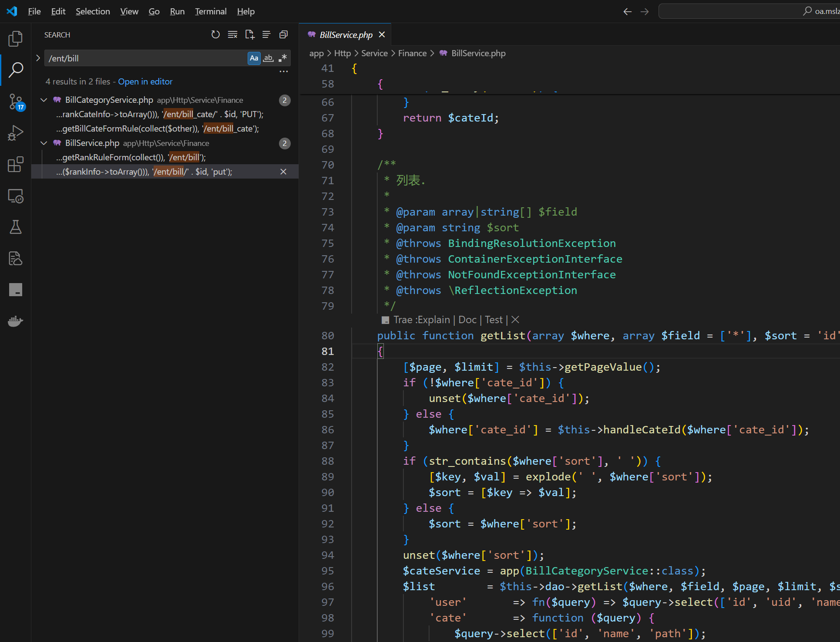Open the Testing flask view
This screenshot has height=642, width=840.
click(x=15, y=227)
